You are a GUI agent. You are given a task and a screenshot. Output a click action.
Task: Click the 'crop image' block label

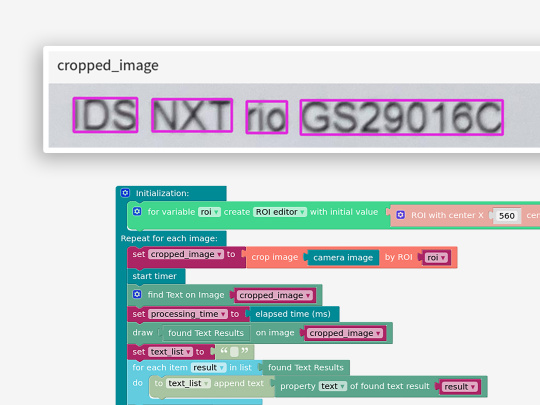pos(274,257)
